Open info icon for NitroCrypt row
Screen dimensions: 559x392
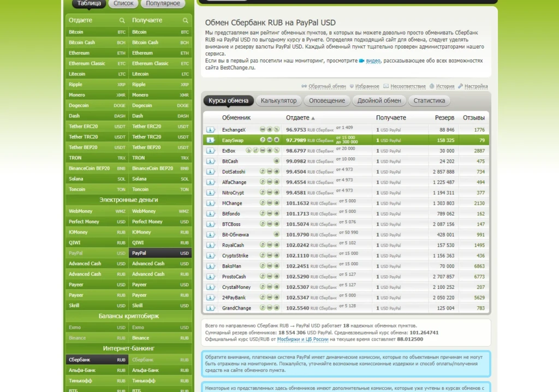(210, 193)
